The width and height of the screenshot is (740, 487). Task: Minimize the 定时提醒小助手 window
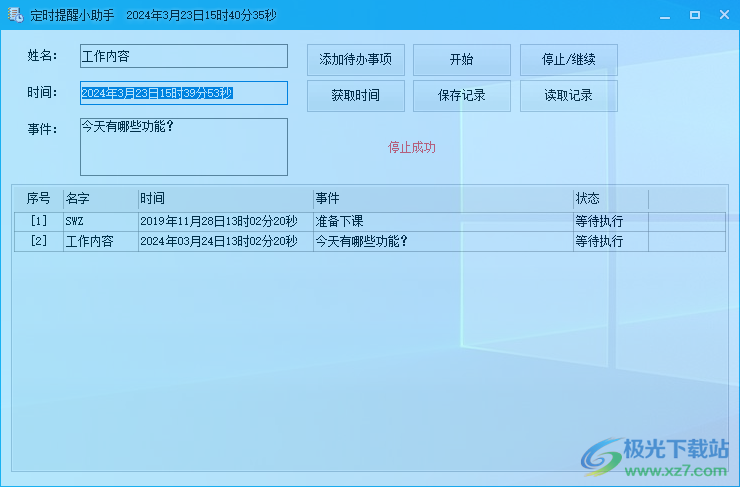pos(665,15)
